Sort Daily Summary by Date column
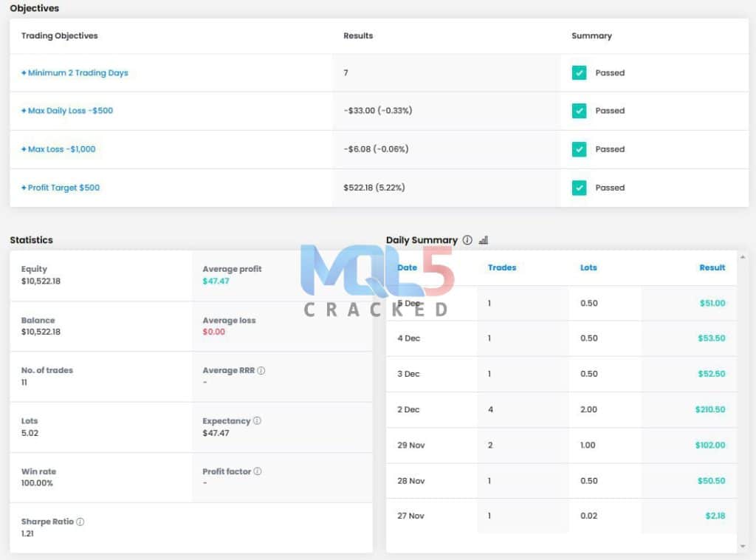Screen dimensions: 756x560 407,267
